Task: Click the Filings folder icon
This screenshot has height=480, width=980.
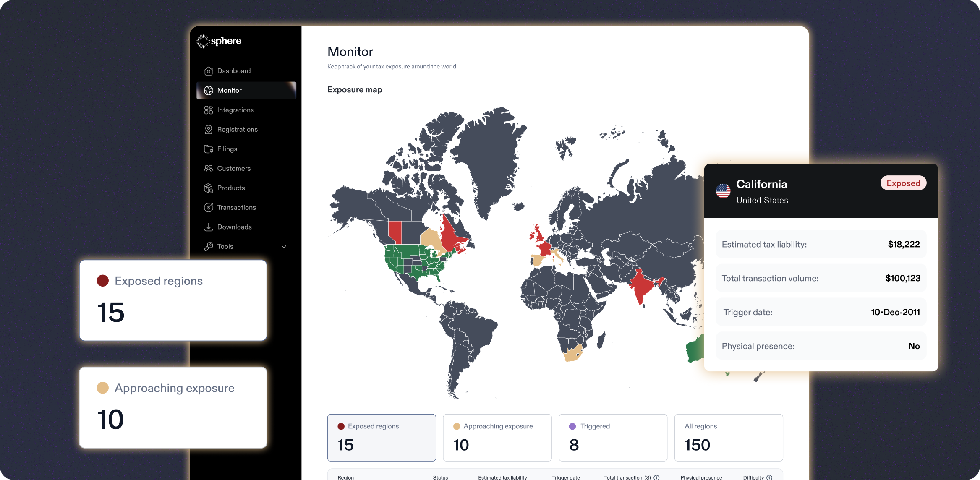Action: 208,149
